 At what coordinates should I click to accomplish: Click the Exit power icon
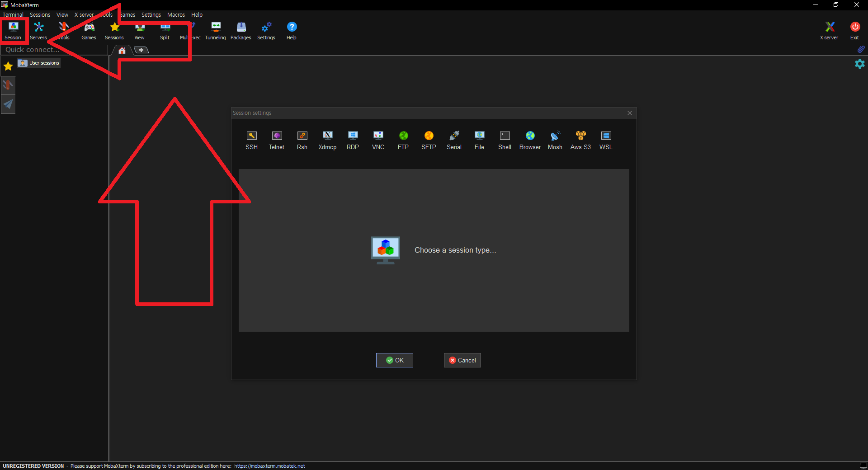click(854, 31)
